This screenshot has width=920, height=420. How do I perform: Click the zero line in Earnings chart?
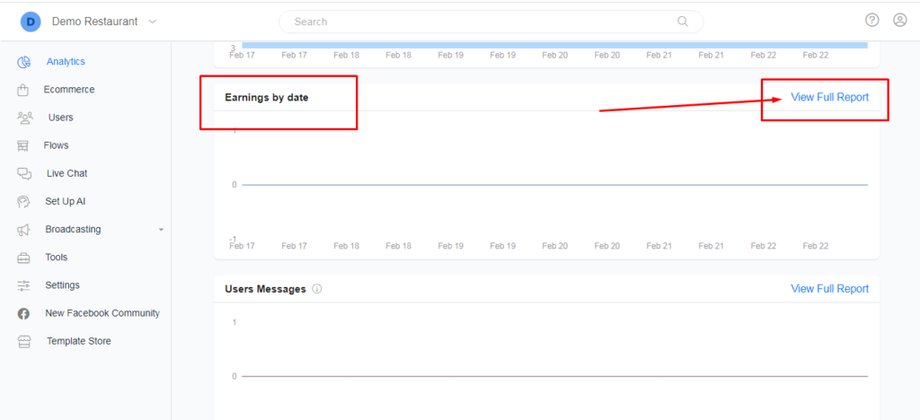click(554, 185)
